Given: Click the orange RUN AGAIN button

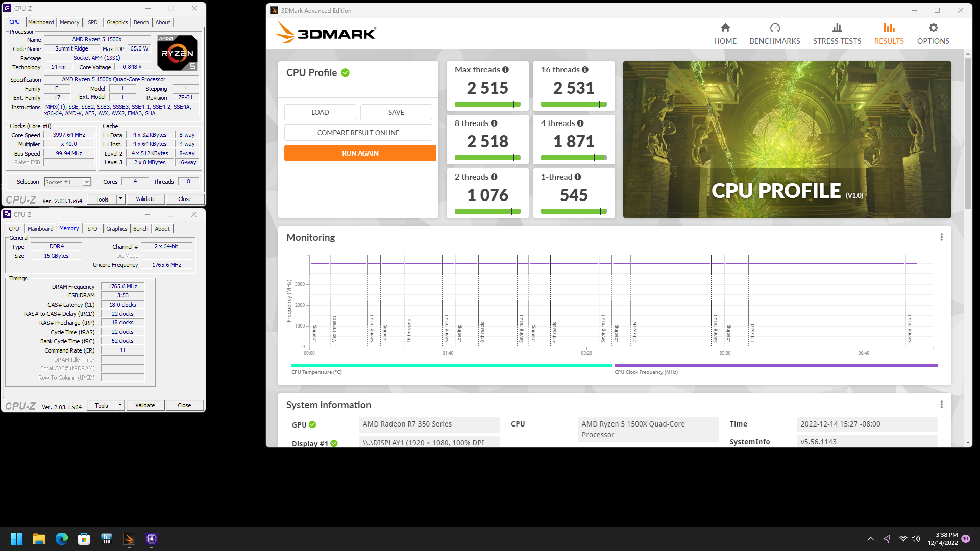Looking at the screenshot, I should click(x=360, y=153).
